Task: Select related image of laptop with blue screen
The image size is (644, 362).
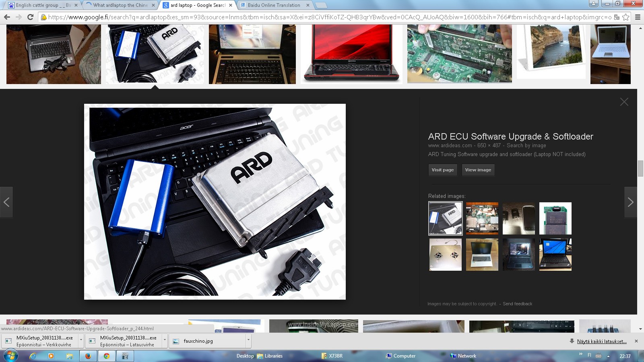Action: pyautogui.click(x=555, y=255)
